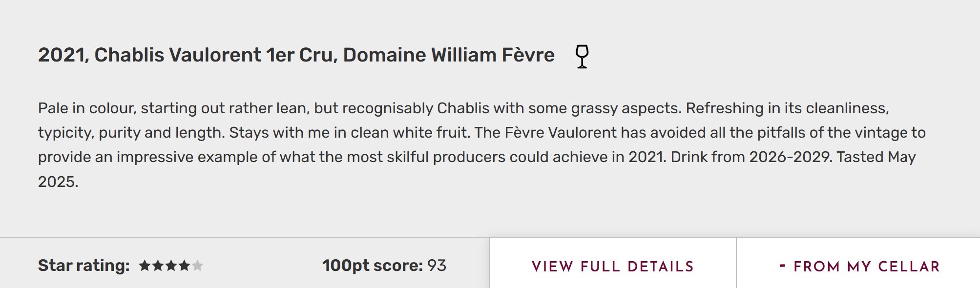Click the minus icon before From My Cellar

click(782, 266)
